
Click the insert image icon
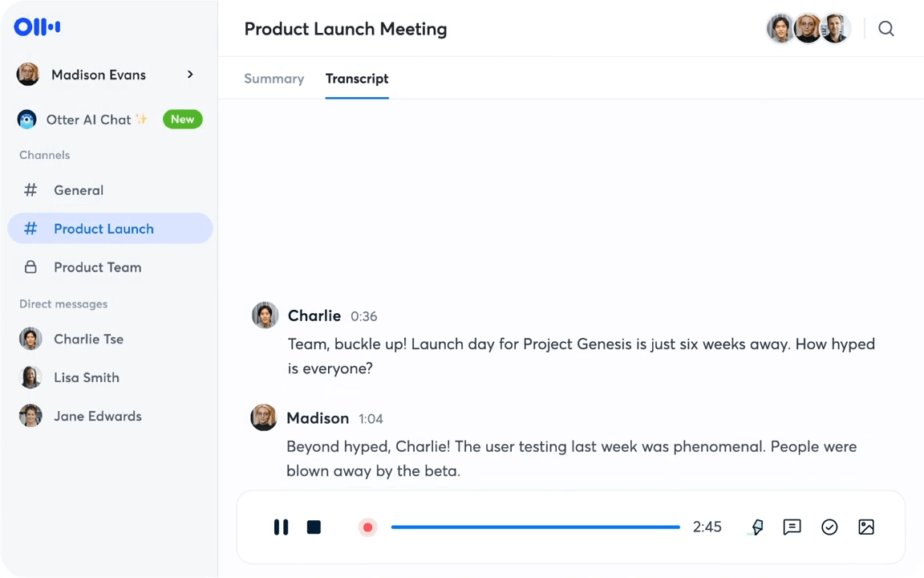point(866,527)
